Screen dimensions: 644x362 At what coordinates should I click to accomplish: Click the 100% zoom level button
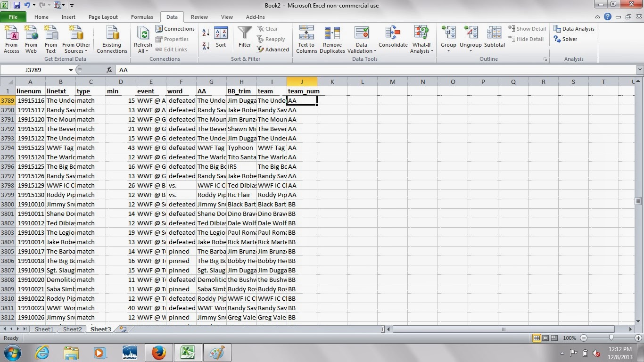coord(570,338)
